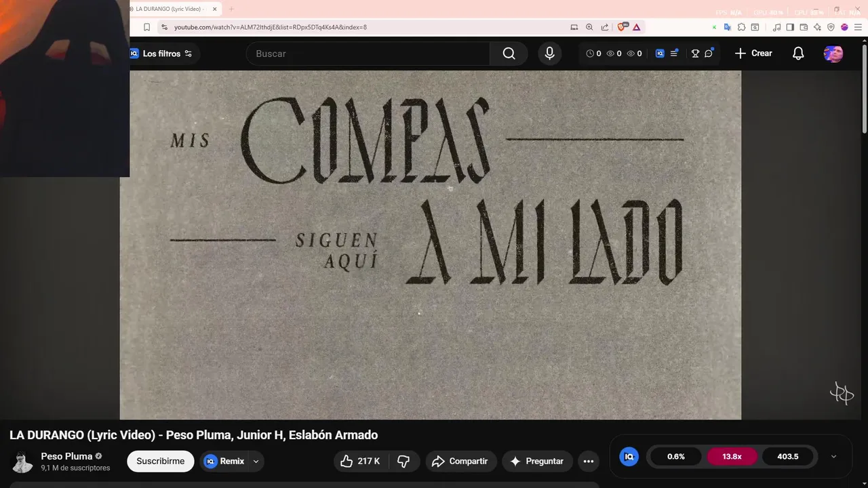The image size is (868, 488).
Task: Open Leo AI sparkle icon
Action: pyautogui.click(x=817, y=27)
